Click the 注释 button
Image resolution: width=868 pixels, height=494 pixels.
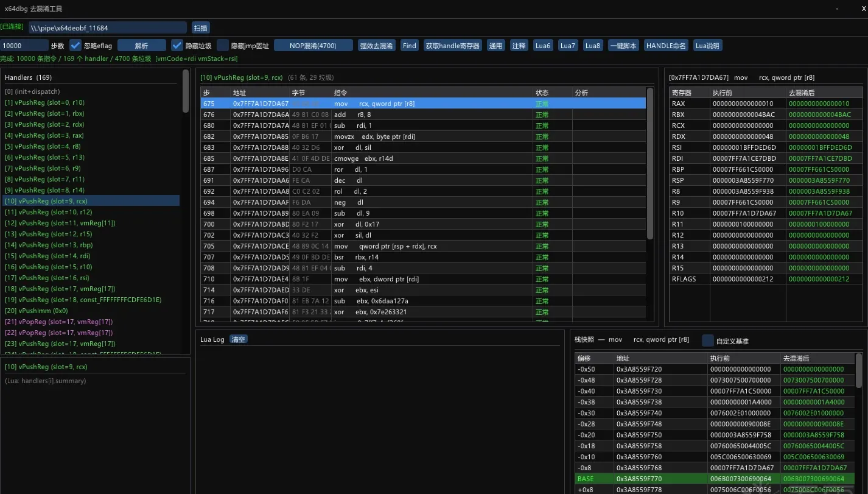tap(519, 46)
